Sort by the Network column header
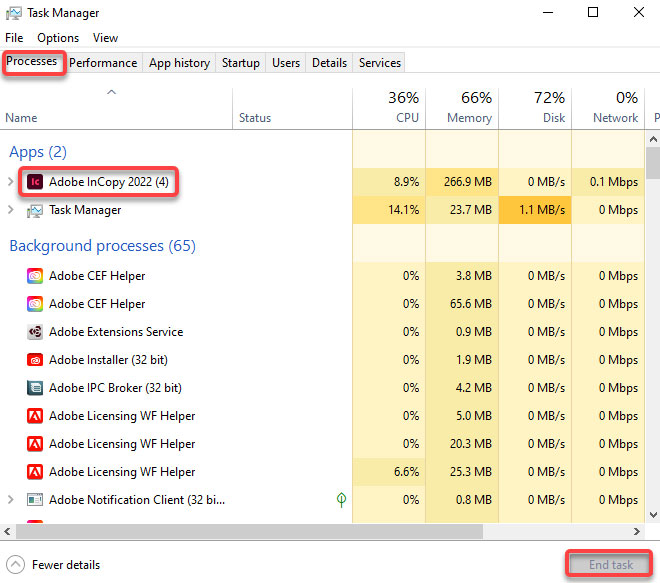660x583 pixels. pos(608,108)
